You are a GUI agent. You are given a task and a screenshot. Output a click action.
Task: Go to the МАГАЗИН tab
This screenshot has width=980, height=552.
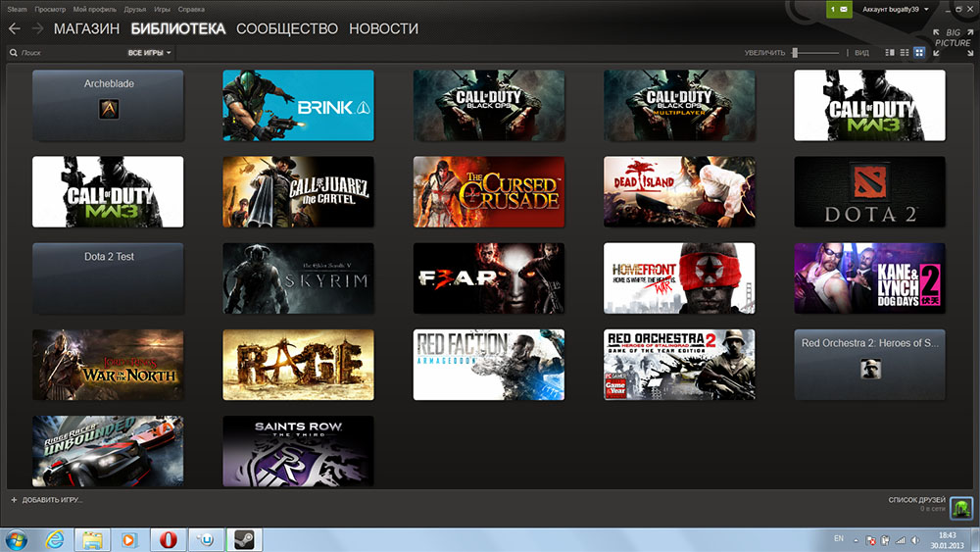pyautogui.click(x=86, y=28)
